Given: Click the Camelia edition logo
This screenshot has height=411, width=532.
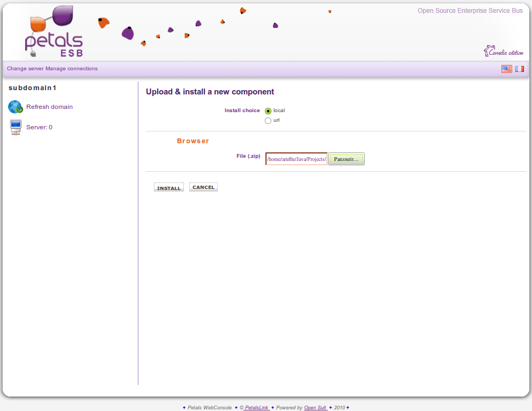Looking at the screenshot, I should [x=503, y=52].
